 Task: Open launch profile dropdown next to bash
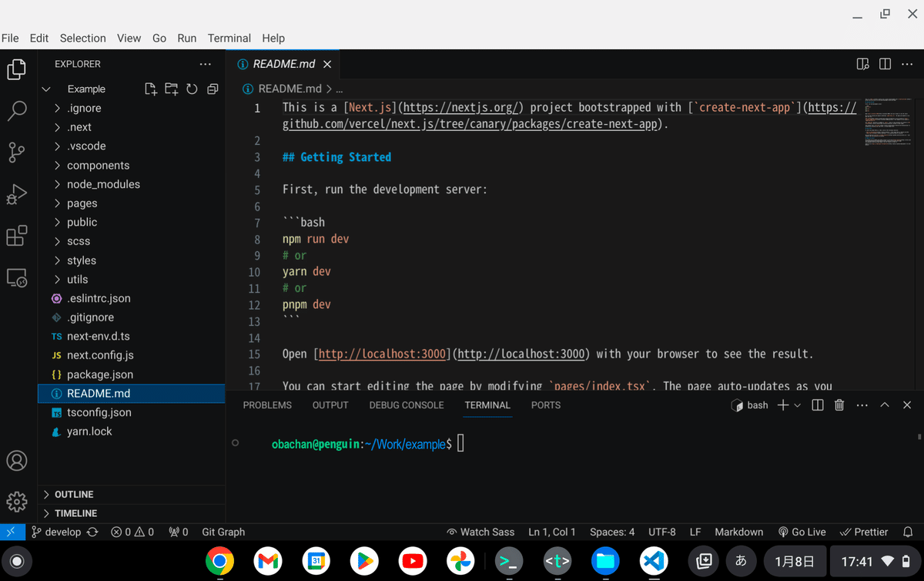(797, 405)
